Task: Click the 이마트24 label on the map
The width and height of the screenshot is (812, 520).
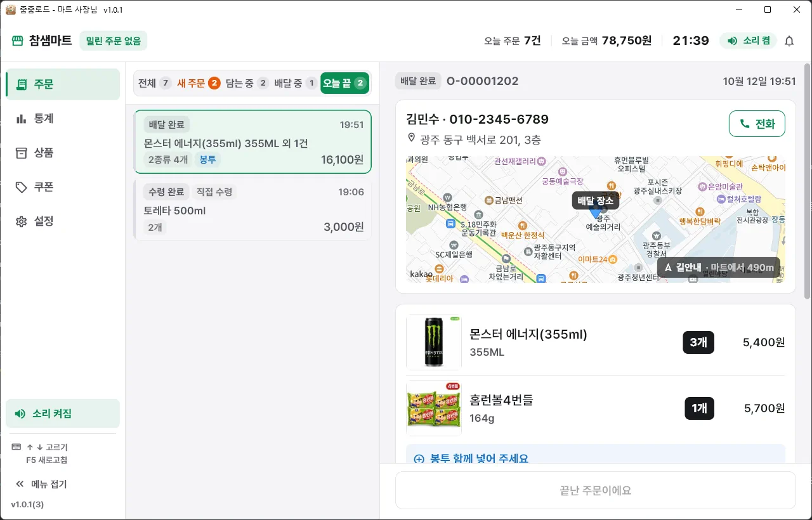Action: [x=598, y=259]
